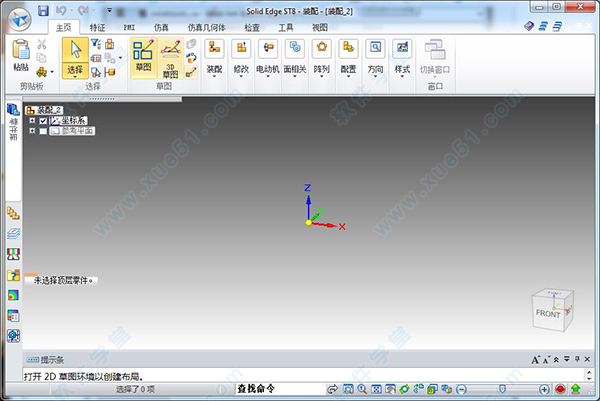This screenshot has width=600, height=401.
Task: Click the help book icon at top right
Action: [529, 26]
